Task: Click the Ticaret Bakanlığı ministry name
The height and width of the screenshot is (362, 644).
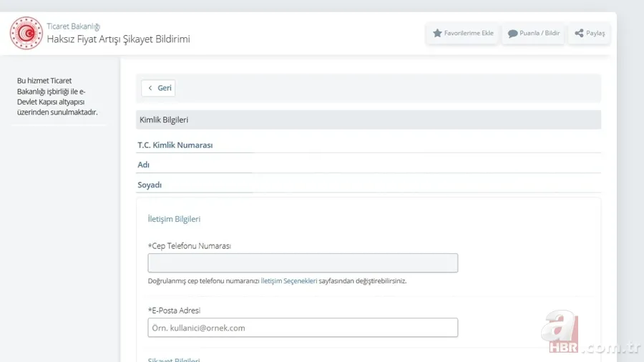Action: [x=74, y=26]
